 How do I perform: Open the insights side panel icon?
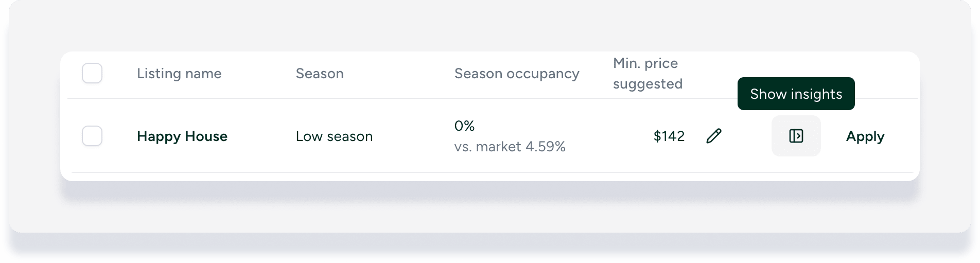click(x=796, y=136)
